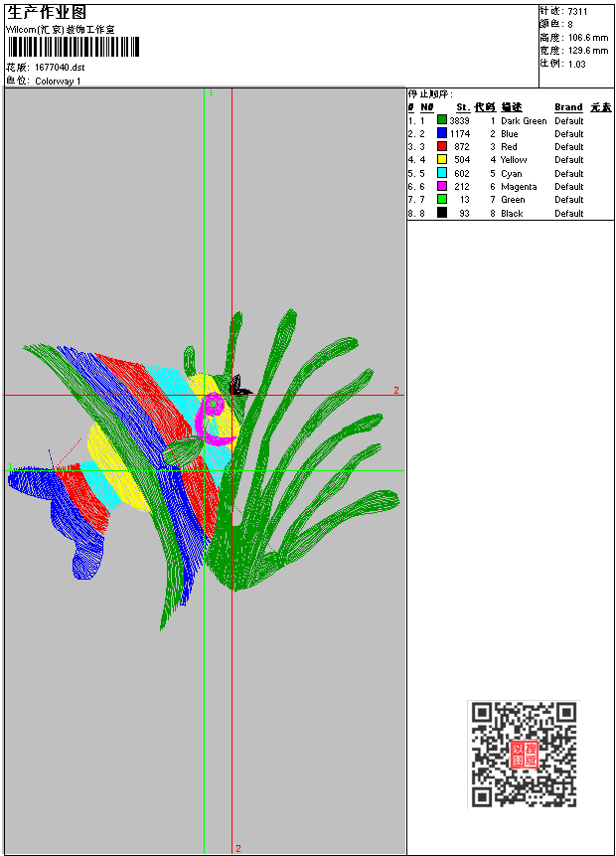616x856 pixels.
Task: Click the scale value 1.03
Action: [x=576, y=64]
